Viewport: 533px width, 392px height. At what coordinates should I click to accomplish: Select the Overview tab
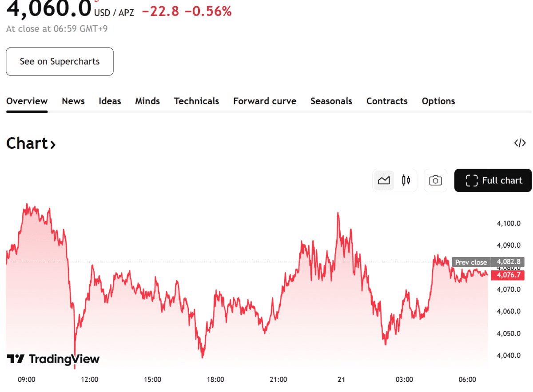(27, 101)
